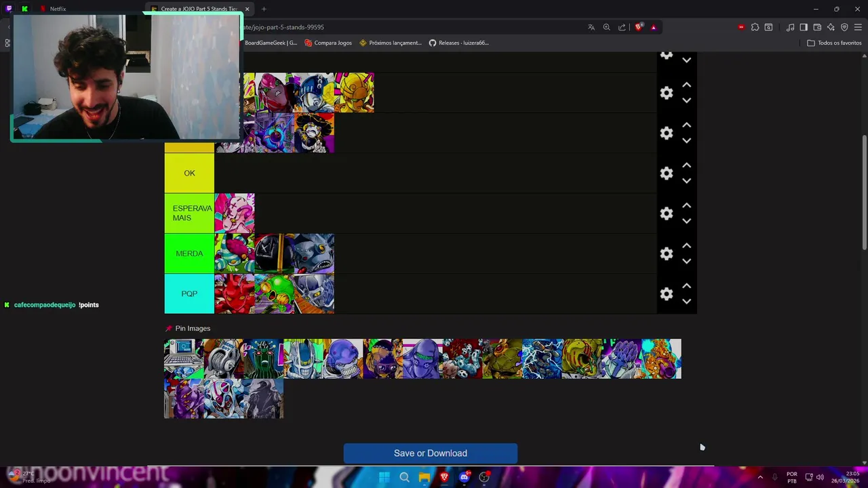This screenshot has width=868, height=488.
Task: Select the ESPERAVA MAIS tier label
Action: point(189,213)
